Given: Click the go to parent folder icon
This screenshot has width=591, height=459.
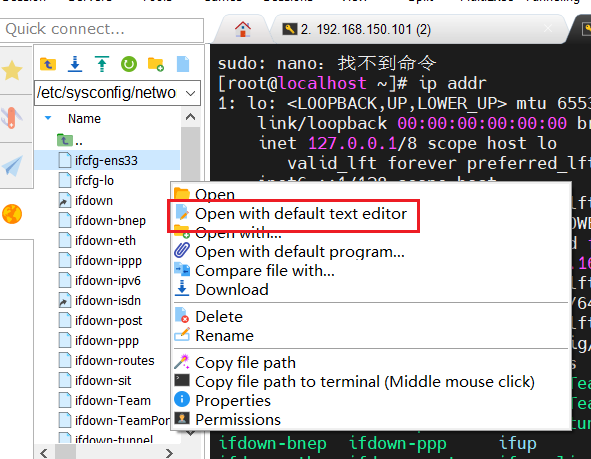Looking at the screenshot, I should pos(48,64).
